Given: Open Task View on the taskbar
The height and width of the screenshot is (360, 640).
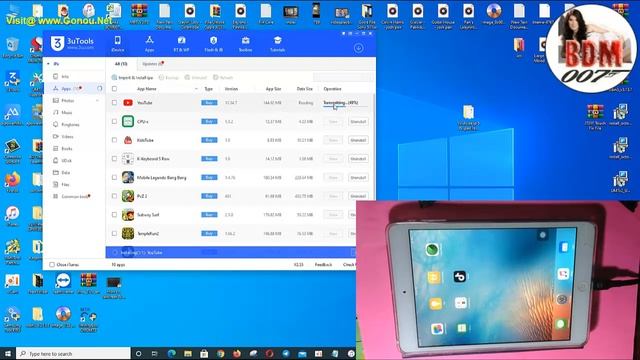Looking at the screenshot, I should pyautogui.click(x=155, y=353).
